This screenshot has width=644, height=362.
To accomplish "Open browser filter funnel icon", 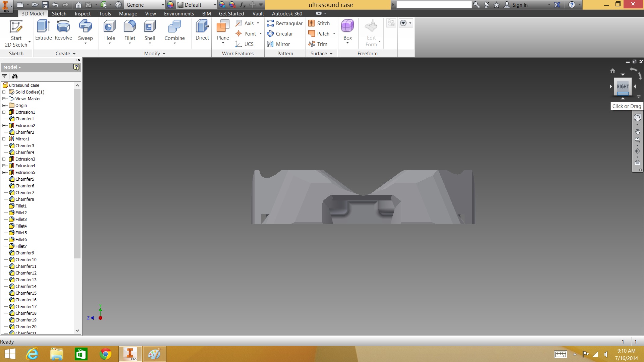I will pos(4,76).
